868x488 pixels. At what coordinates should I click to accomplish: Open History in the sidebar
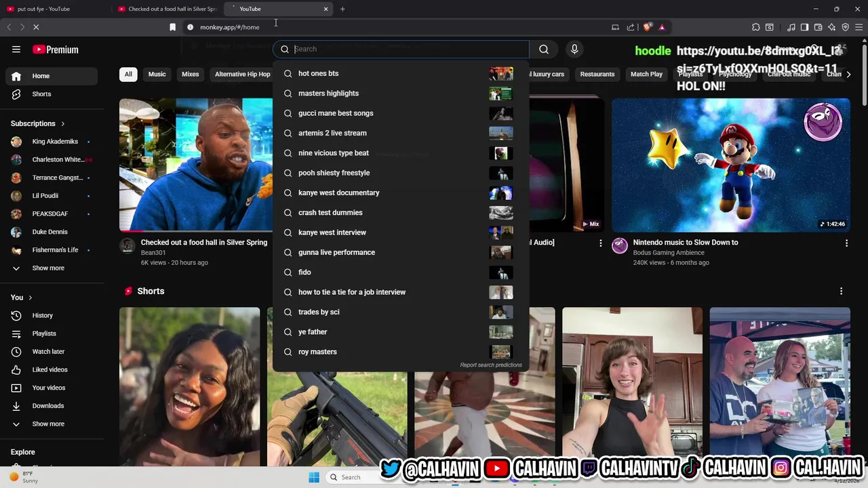52,315
